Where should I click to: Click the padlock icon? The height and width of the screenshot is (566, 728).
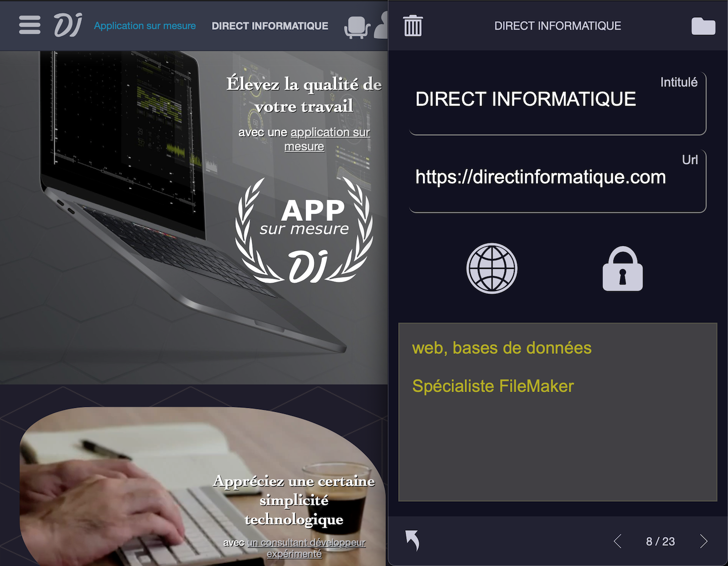pyautogui.click(x=622, y=268)
